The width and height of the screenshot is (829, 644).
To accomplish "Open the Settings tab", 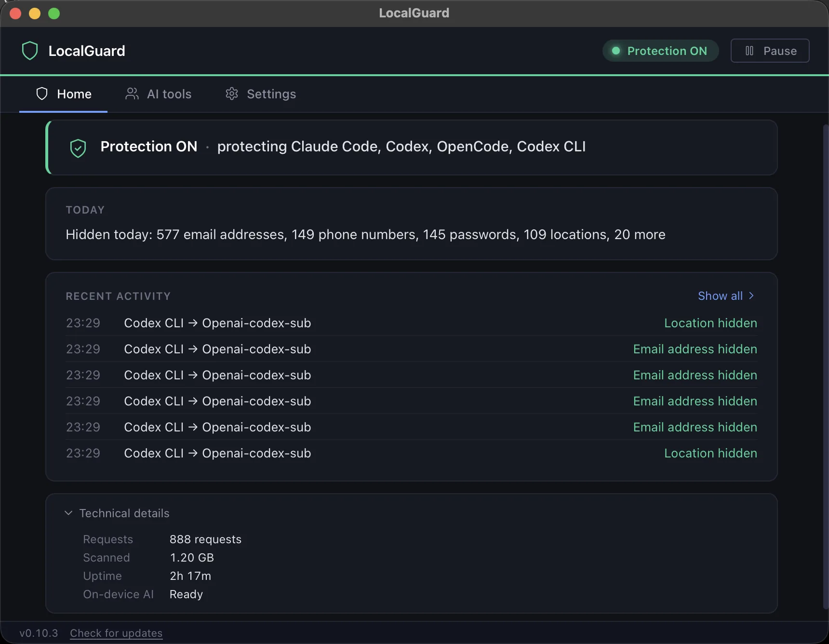I will [x=261, y=94].
